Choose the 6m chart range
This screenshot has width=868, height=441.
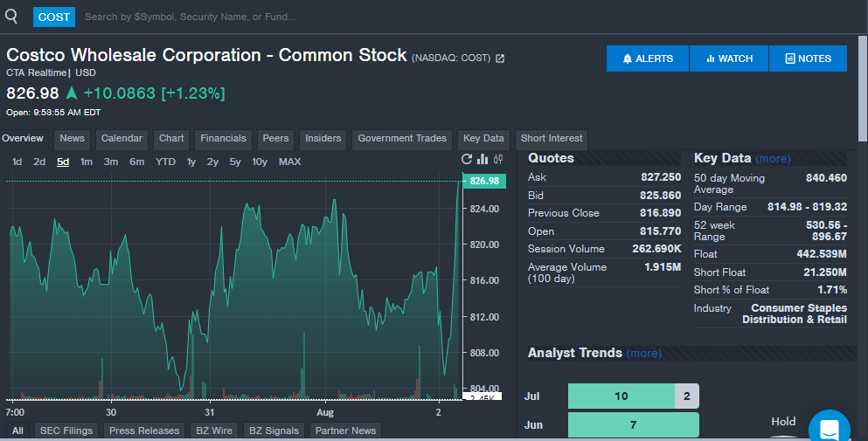click(x=136, y=162)
